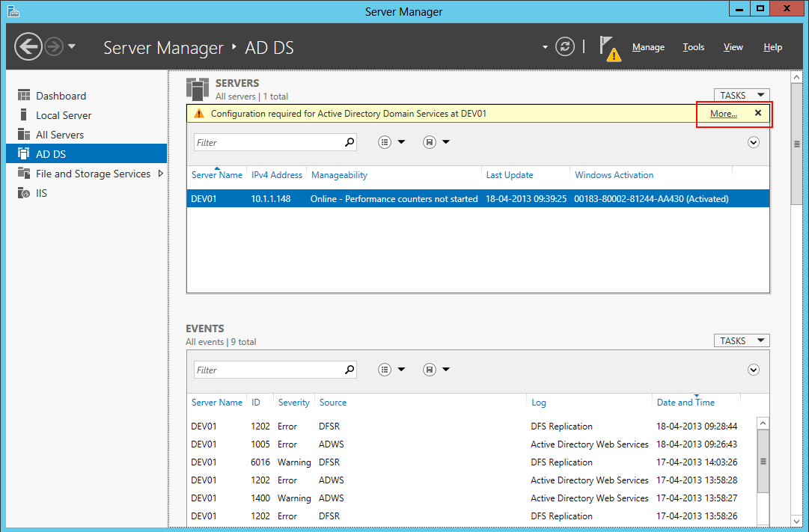
Task: Sort events by Severity column header
Action: pos(293,403)
